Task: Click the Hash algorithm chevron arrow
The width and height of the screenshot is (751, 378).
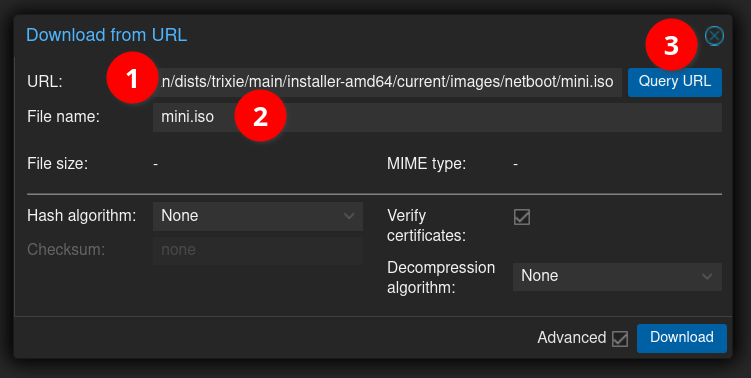Action: (349, 216)
